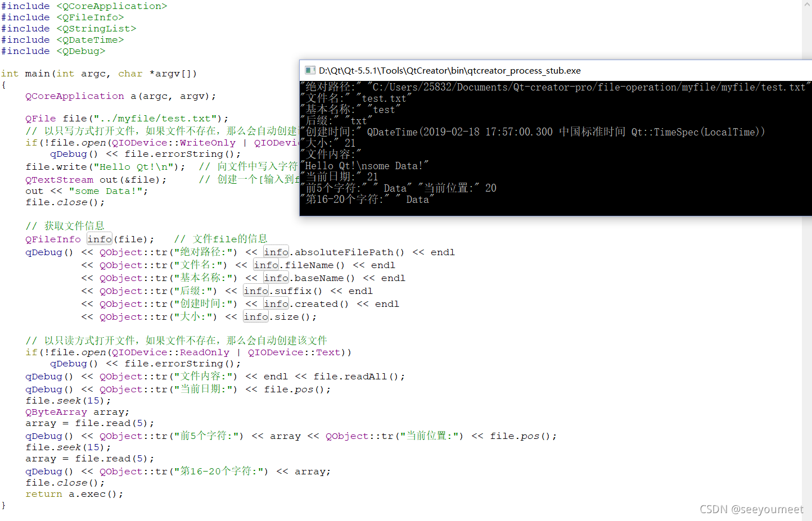The image size is (812, 521).
Task: Click the console output 基本名称: "test"
Action: click(x=351, y=110)
